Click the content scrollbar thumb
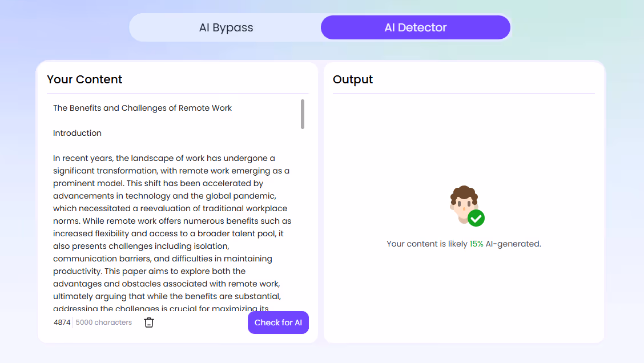Viewport: 644px width, 363px height. tap(302, 114)
